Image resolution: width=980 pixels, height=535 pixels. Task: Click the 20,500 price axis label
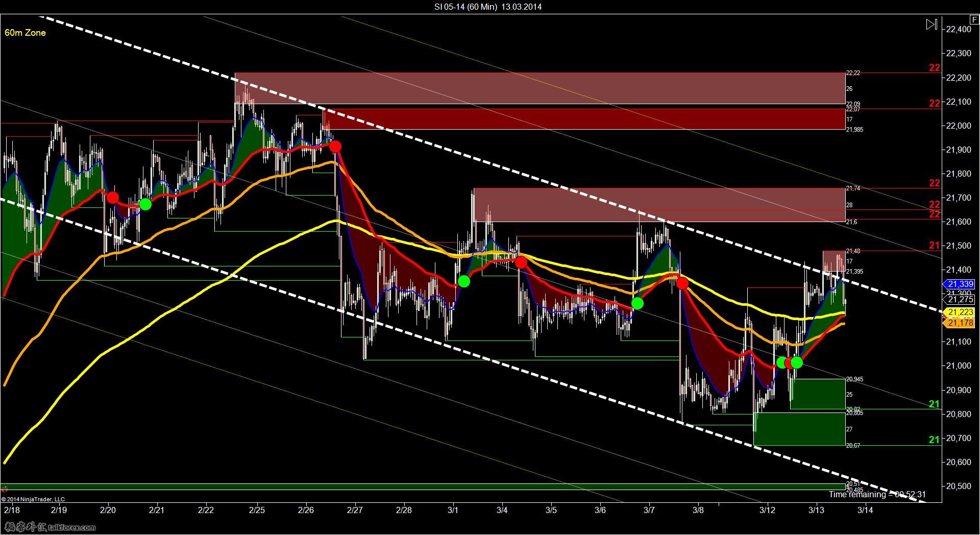[959, 487]
